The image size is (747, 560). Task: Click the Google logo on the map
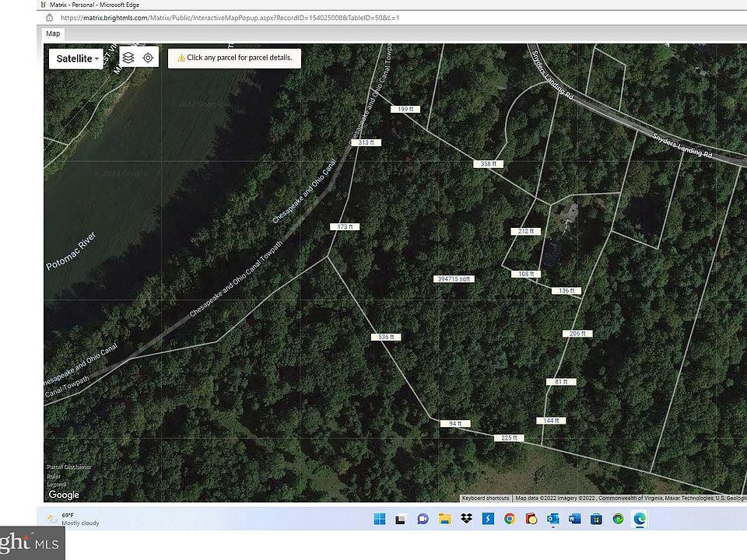(64, 495)
